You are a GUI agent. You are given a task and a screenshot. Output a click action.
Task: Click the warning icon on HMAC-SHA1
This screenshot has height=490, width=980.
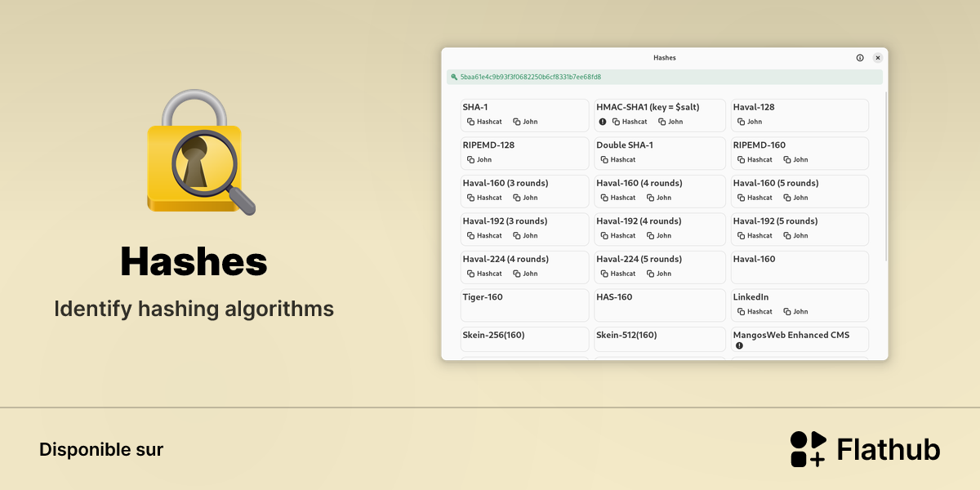pos(603,122)
